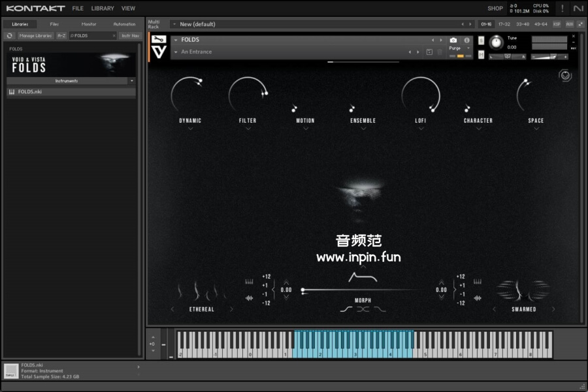The width and height of the screenshot is (588, 392).
Task: Select -12 on right tuning scale
Action: coord(461,303)
